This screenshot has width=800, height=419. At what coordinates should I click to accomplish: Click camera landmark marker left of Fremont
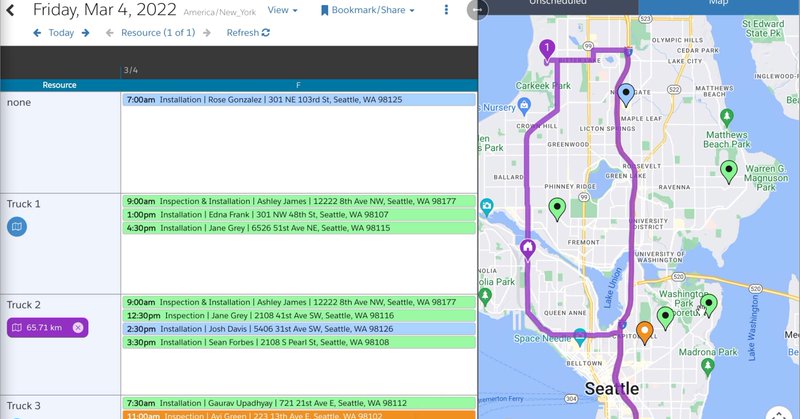[487, 206]
